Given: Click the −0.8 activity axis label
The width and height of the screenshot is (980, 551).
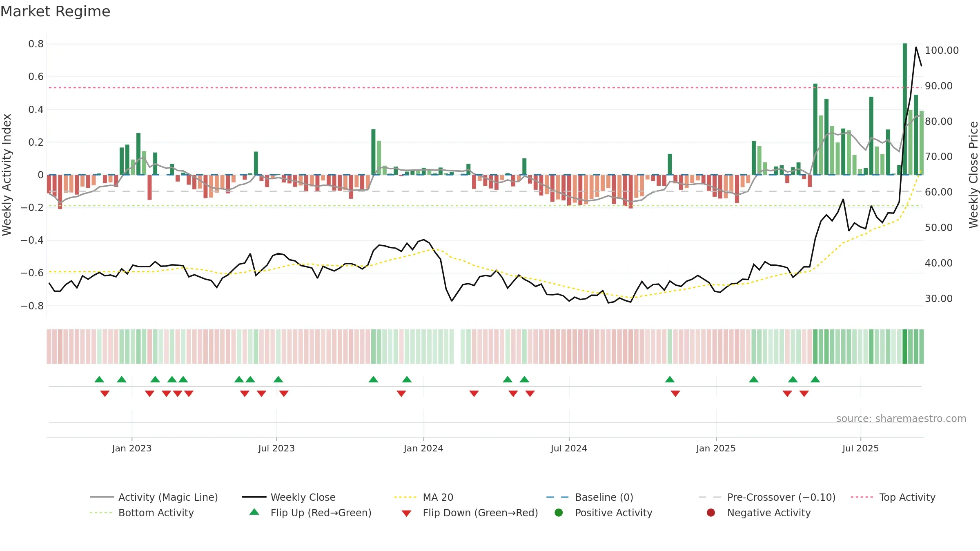Looking at the screenshot, I should tap(32, 306).
